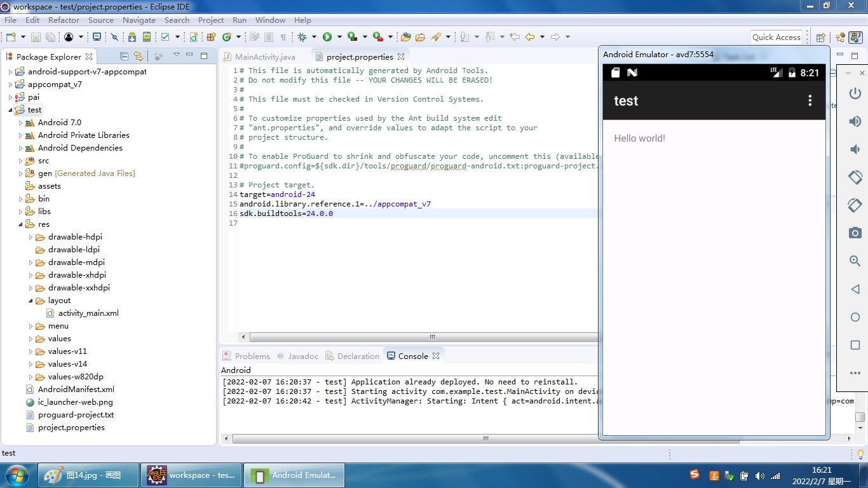This screenshot has width=868, height=488.
Task: Collapse the res folder
Action: point(21,224)
